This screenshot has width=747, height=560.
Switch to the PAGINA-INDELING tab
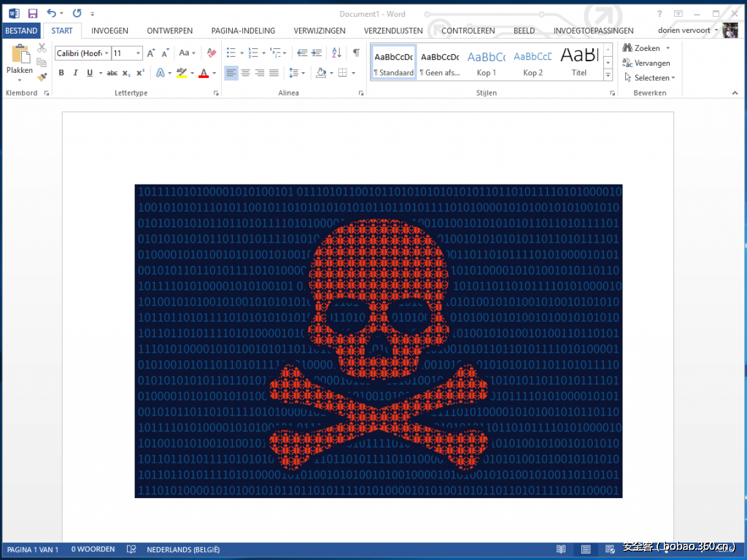pyautogui.click(x=243, y=31)
